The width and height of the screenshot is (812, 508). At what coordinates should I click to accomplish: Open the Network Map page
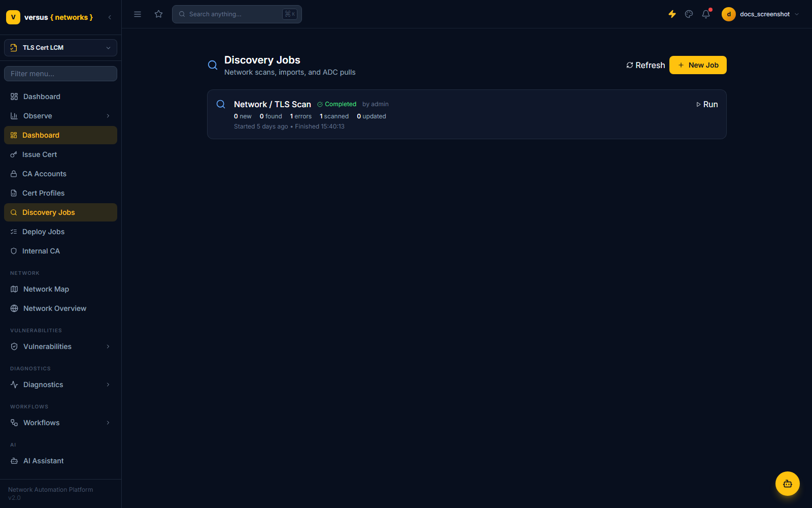(x=60, y=289)
